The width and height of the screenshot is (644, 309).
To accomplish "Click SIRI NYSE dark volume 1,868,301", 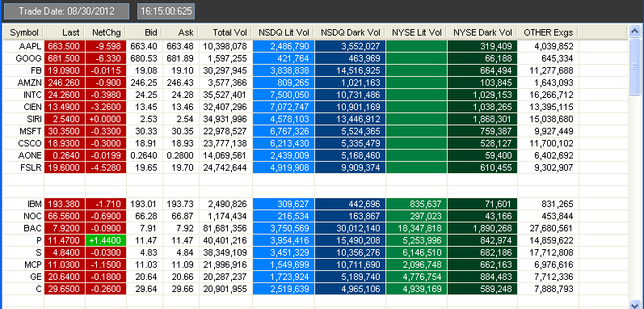I will 483,119.
